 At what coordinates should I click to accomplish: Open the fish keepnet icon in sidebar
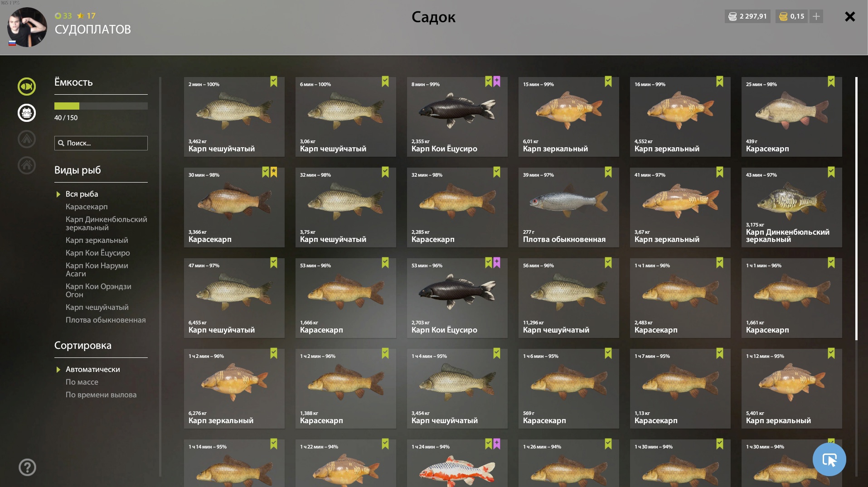pos(27,87)
